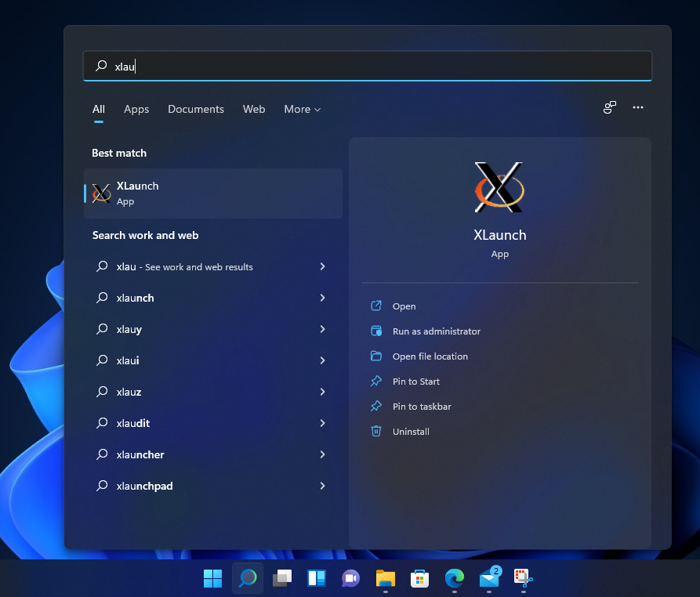Open File Explorer from the taskbar
The width and height of the screenshot is (700, 597).
coord(386,578)
